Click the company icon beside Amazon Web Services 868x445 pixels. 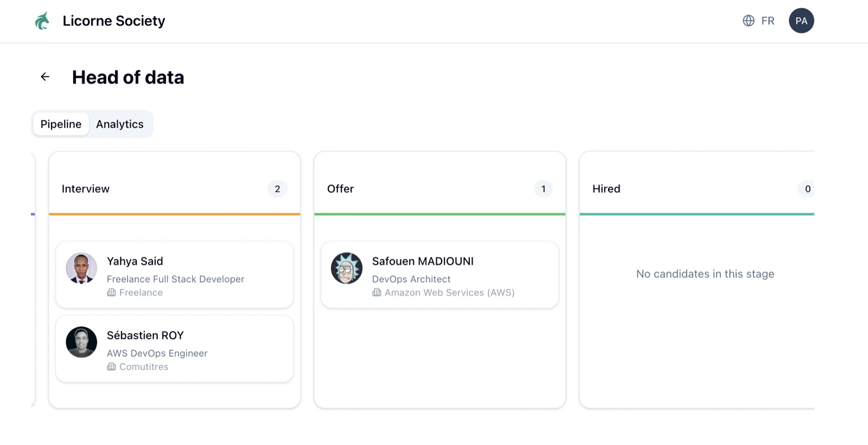click(x=376, y=293)
